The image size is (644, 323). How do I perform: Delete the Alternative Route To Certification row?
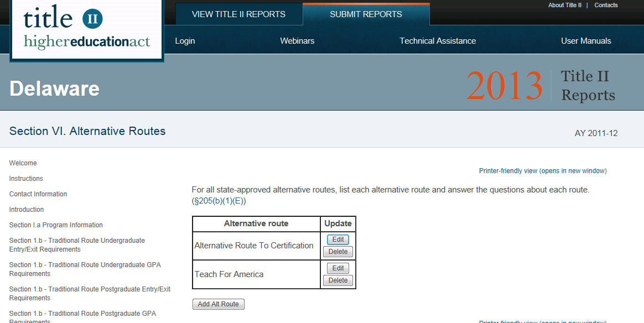(338, 252)
